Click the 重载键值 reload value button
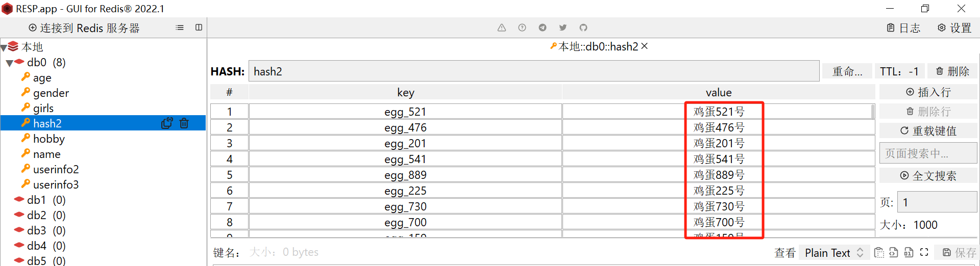The image size is (980, 266). (928, 131)
